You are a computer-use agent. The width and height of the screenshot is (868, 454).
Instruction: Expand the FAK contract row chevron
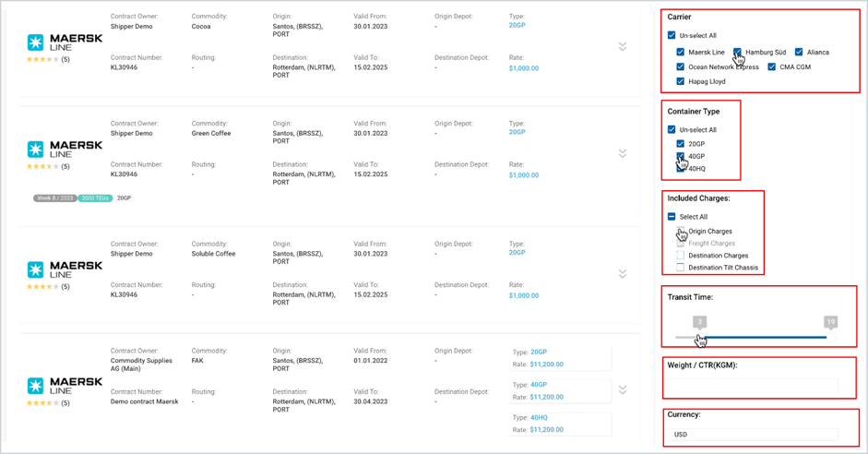pyautogui.click(x=623, y=389)
